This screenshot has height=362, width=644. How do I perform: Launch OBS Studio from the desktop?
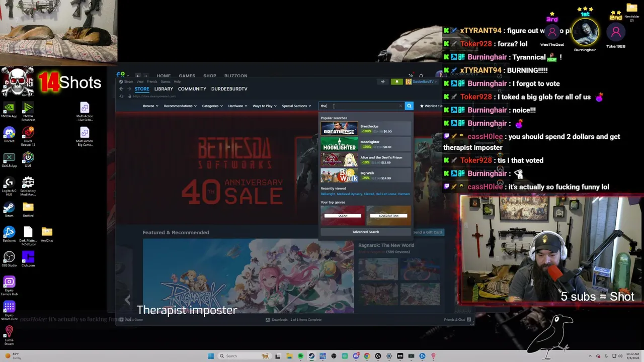(9, 258)
